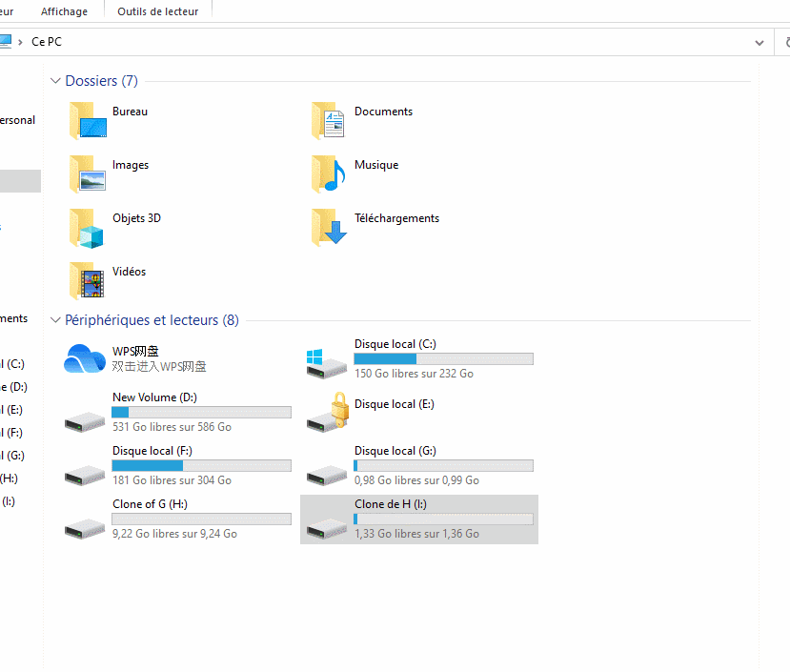The height and width of the screenshot is (672, 790).
Task: Collapse the Dossiers (7) section
Action: point(56,81)
